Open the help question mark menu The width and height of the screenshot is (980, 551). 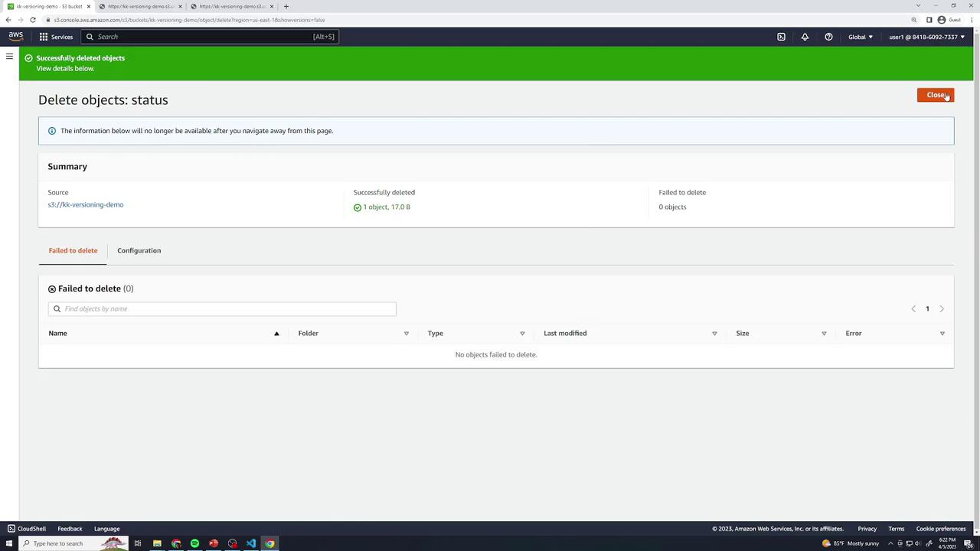click(828, 37)
